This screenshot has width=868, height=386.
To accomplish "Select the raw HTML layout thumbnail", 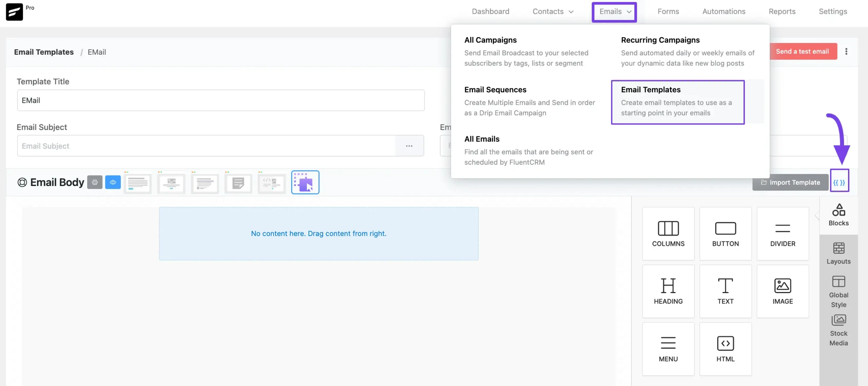I will pyautogui.click(x=272, y=183).
